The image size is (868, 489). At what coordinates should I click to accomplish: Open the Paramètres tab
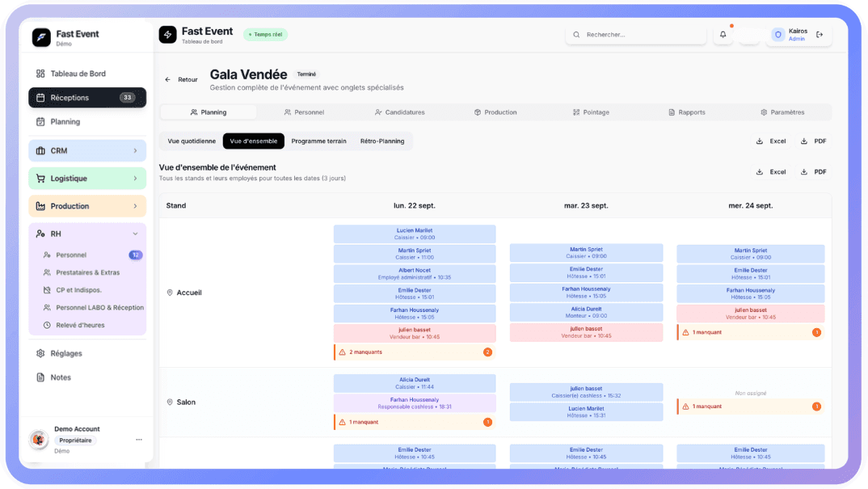783,112
